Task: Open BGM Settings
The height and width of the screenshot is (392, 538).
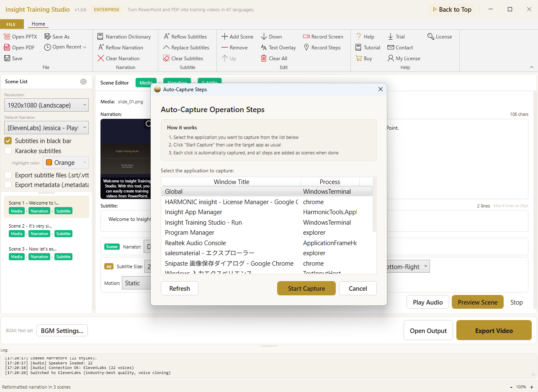Action: 62,331
